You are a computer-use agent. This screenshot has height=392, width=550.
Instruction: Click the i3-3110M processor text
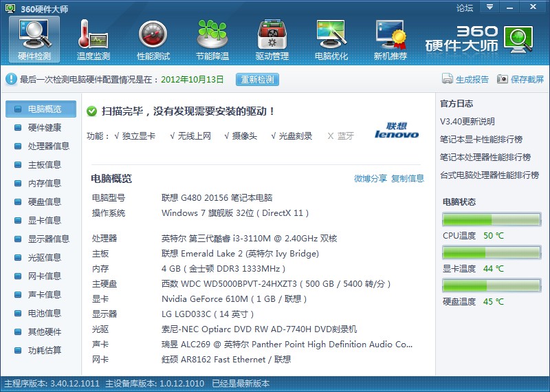point(249,239)
